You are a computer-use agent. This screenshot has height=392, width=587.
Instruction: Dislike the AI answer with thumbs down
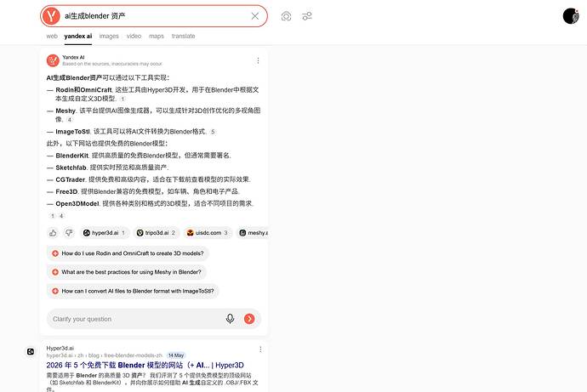[x=69, y=233]
